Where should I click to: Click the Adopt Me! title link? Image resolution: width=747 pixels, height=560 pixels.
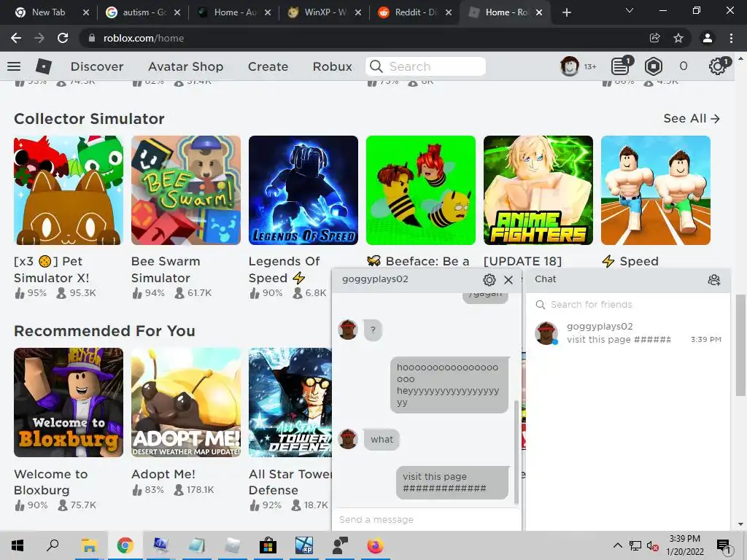[x=163, y=474]
